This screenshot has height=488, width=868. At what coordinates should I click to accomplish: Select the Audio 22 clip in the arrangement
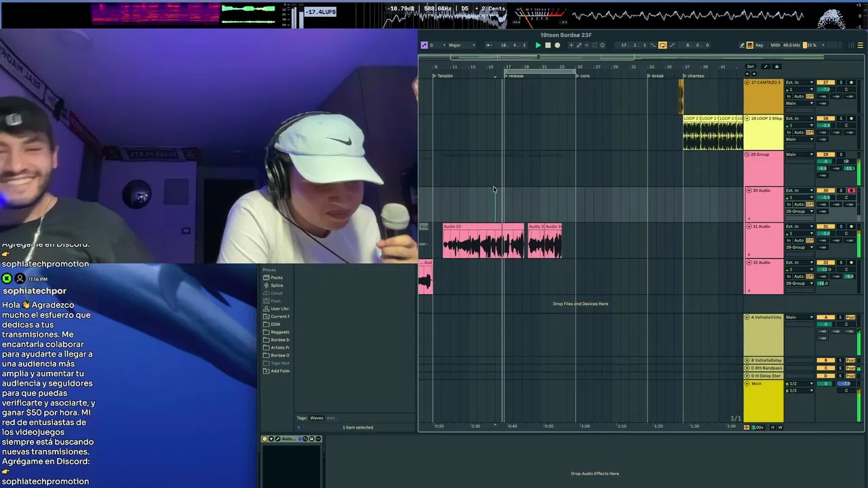[484, 241]
